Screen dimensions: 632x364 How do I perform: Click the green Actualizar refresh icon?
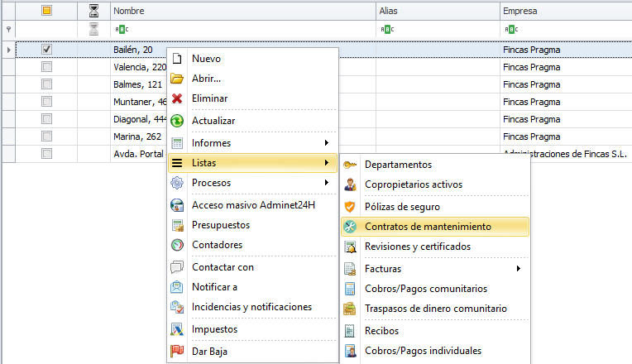pos(176,121)
